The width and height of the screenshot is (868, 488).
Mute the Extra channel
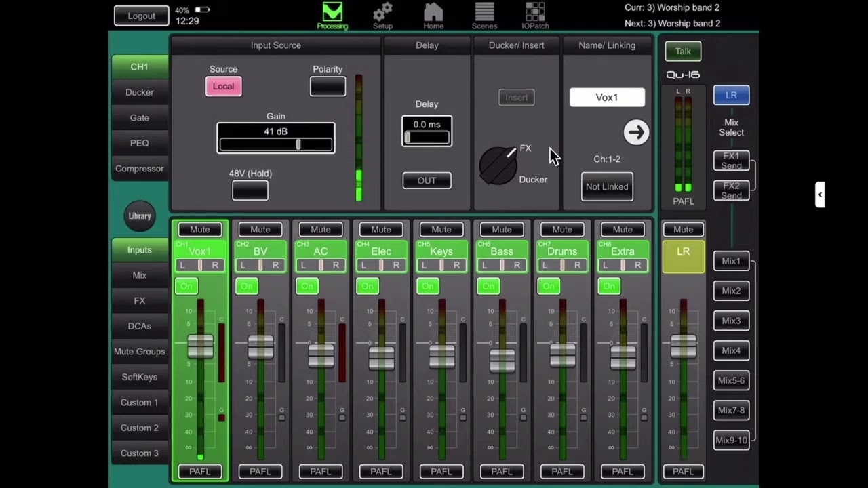pos(623,230)
